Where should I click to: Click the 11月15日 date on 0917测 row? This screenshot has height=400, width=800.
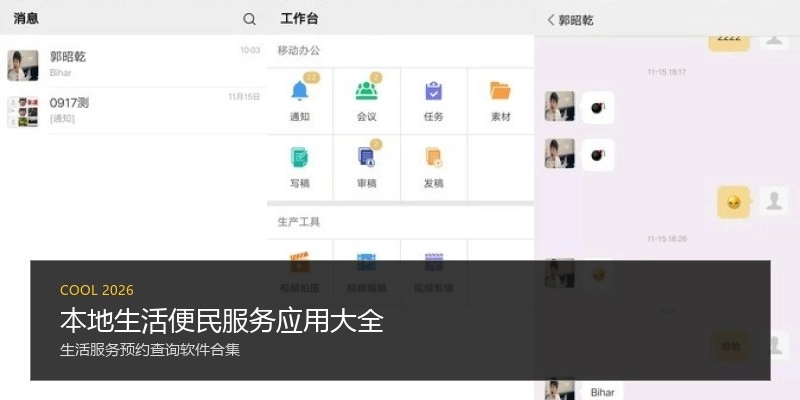244,96
